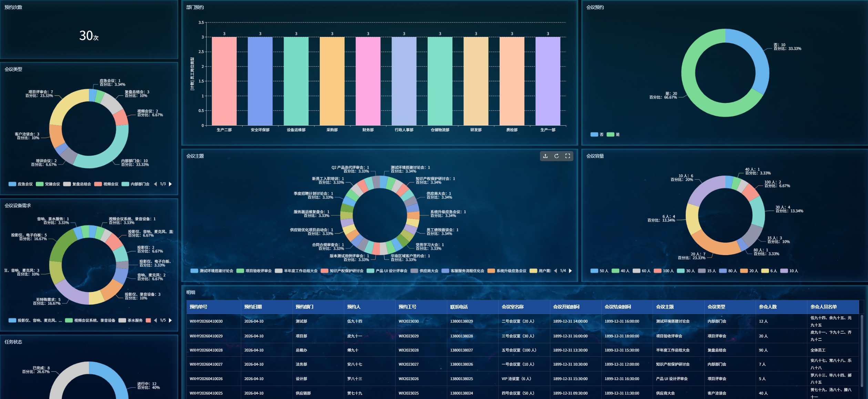The height and width of the screenshot is (399, 868).
Task: Click the 50 人 legend swatch in 会议容量
Action: 594,271
